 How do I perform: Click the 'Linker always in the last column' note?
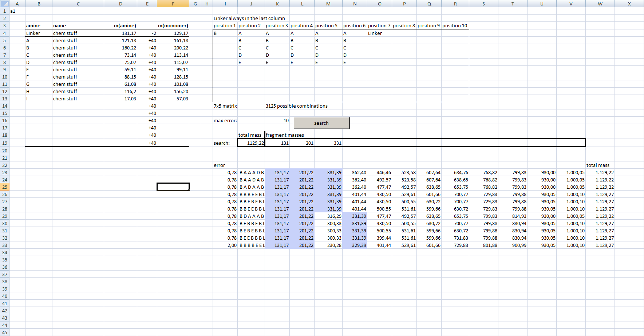(249, 19)
